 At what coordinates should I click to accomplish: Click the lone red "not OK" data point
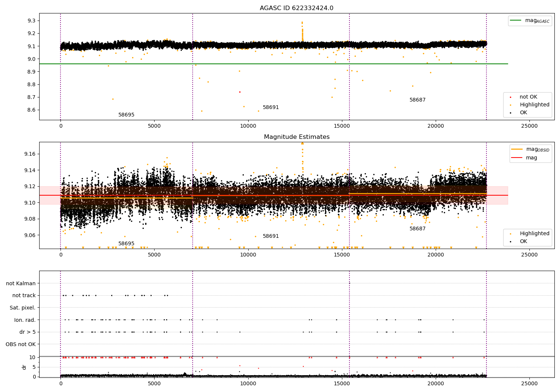pyautogui.click(x=240, y=92)
